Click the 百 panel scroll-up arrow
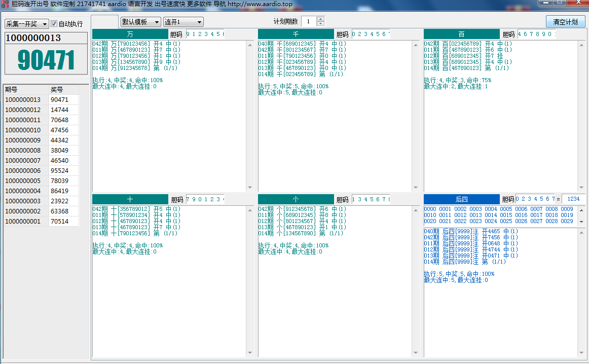589x364 pixels. coord(581,45)
